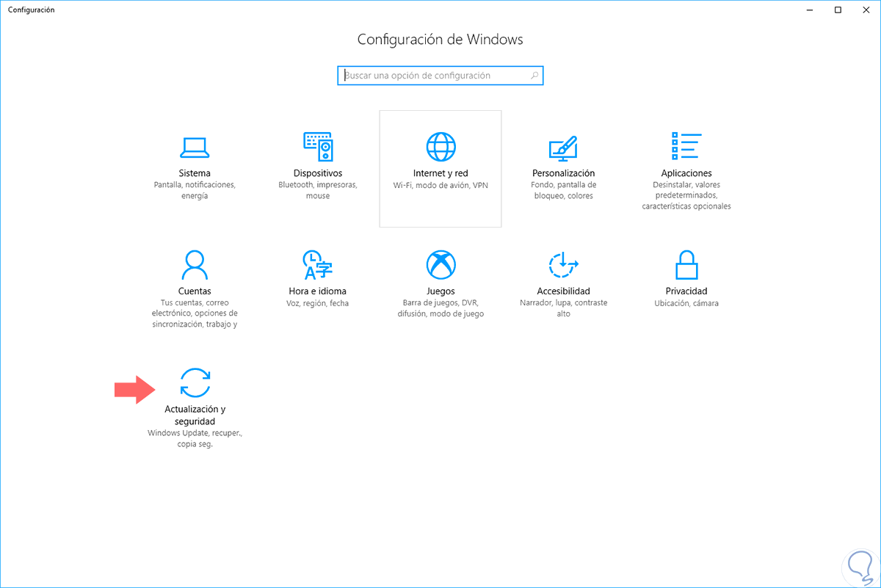Screen dimensions: 881x588
Task: Open the Personalización paintbrush icon
Action: click(563, 148)
